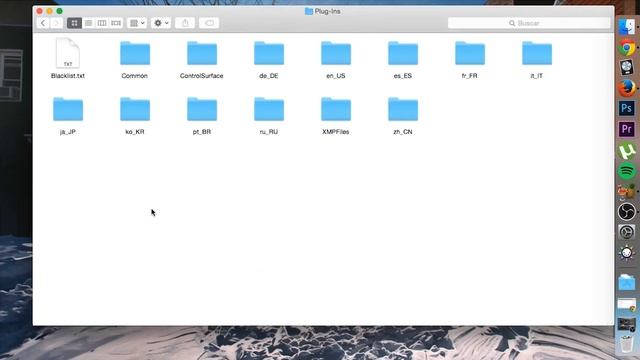The image size is (640, 360).
Task: Open the Blacklist.txt file
Action: point(68,53)
